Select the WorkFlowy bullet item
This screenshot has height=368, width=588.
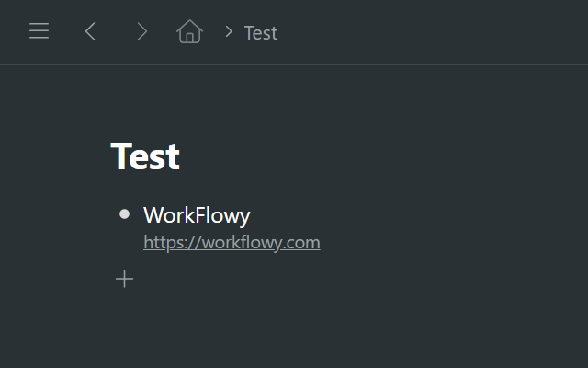click(197, 215)
